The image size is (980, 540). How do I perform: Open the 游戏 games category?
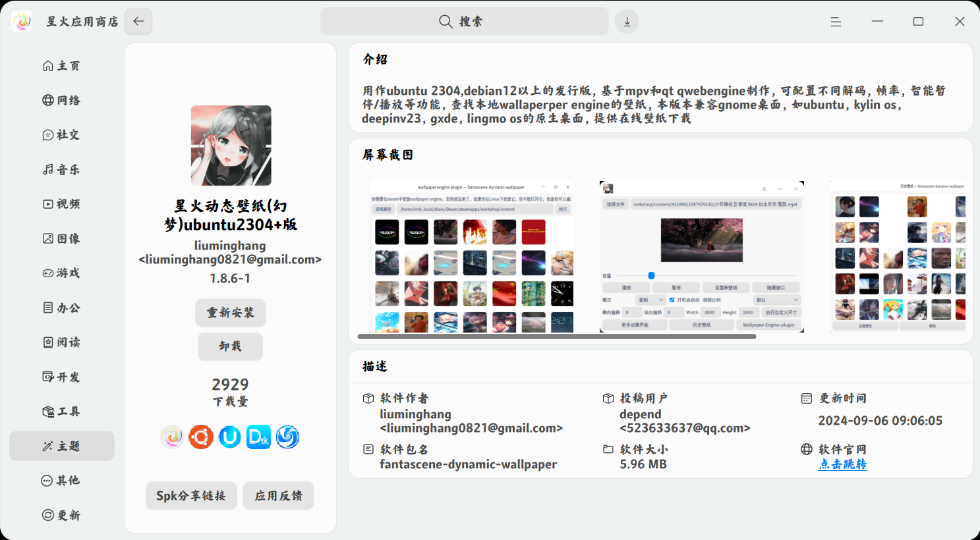[x=62, y=273]
